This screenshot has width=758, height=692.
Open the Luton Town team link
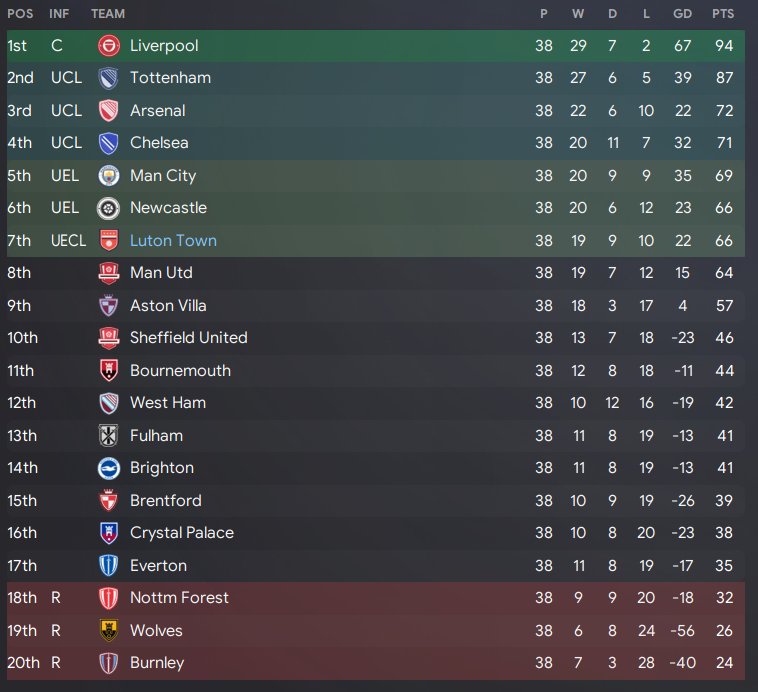[x=173, y=240]
